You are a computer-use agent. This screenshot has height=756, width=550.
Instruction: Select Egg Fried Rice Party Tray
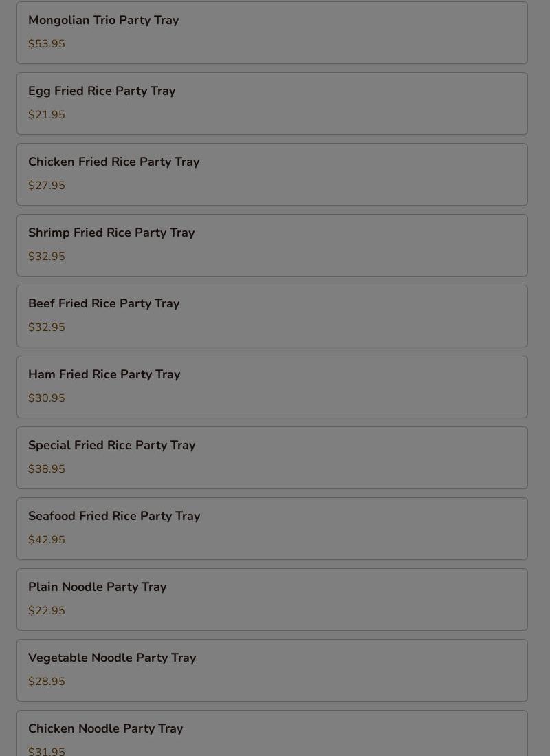(x=102, y=91)
